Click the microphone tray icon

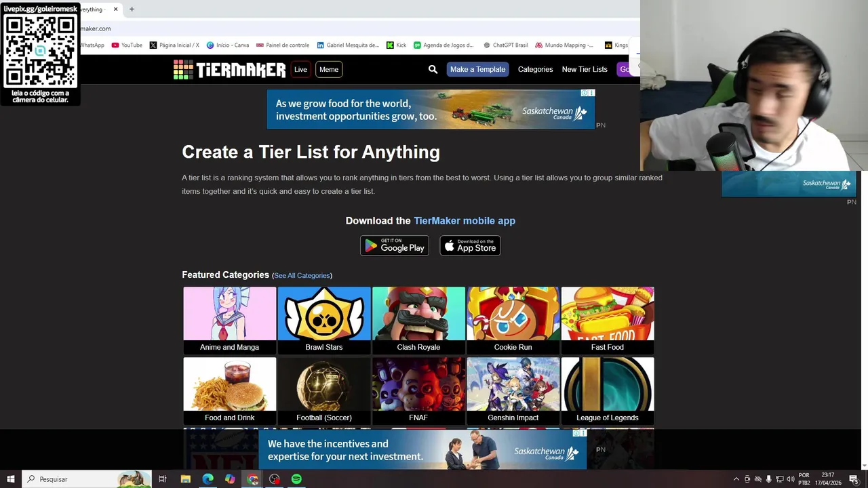(x=768, y=479)
